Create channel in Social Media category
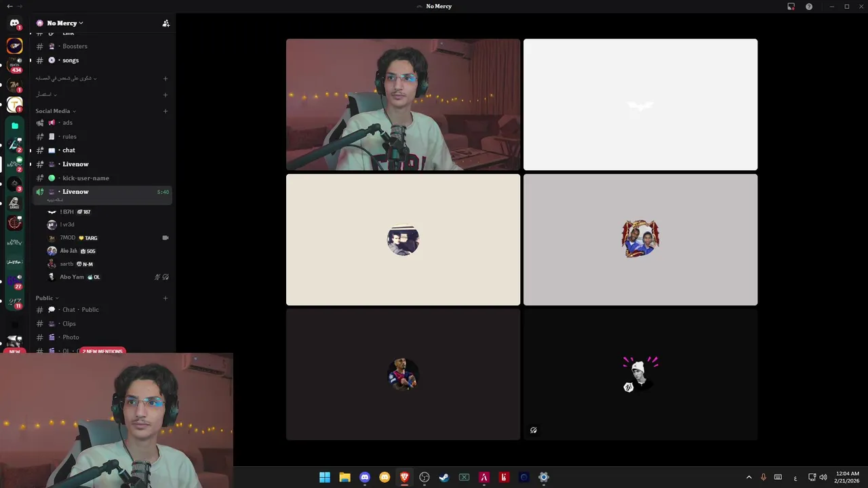 click(165, 111)
